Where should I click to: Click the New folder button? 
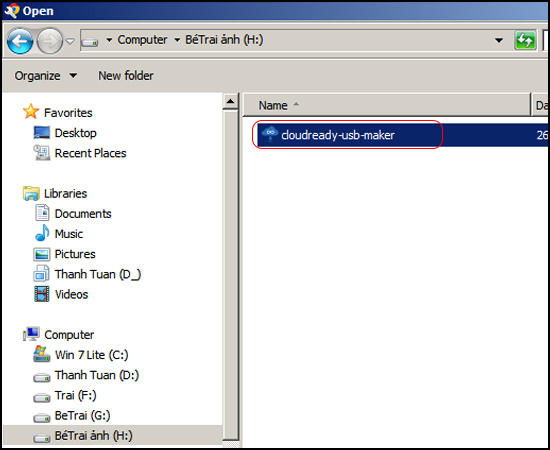point(126,75)
